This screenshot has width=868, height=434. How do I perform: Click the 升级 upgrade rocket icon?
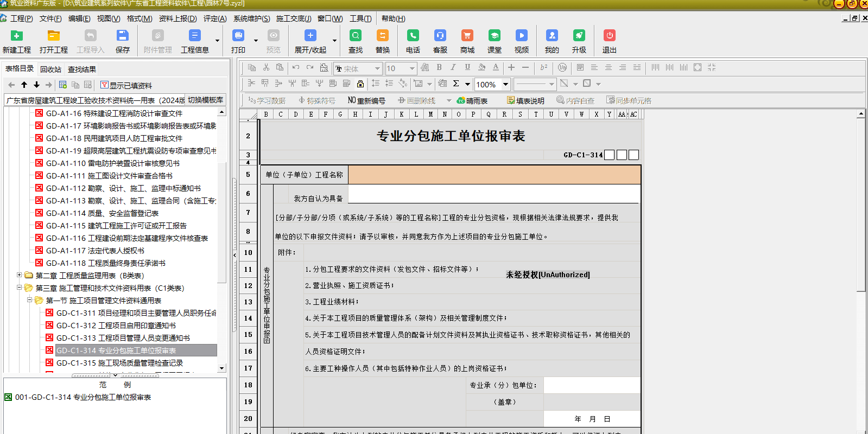coord(579,36)
